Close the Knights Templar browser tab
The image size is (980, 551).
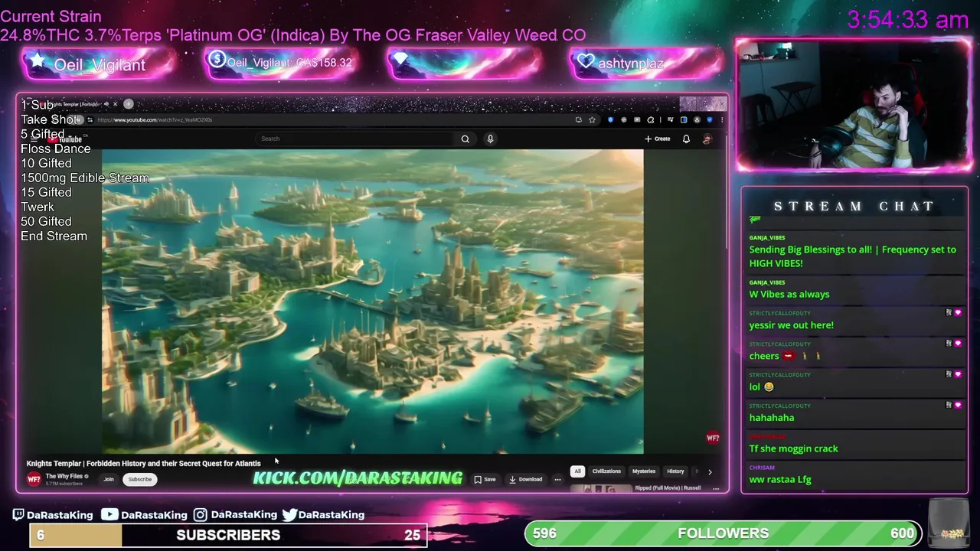(x=115, y=104)
